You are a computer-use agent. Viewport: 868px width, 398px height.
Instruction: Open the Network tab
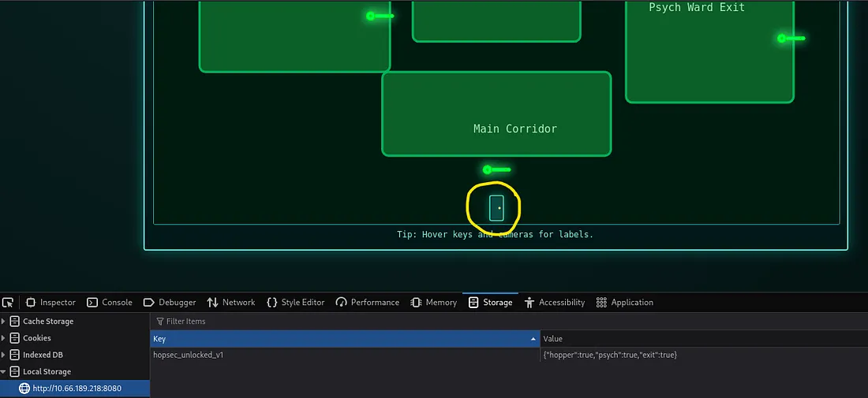(x=231, y=303)
